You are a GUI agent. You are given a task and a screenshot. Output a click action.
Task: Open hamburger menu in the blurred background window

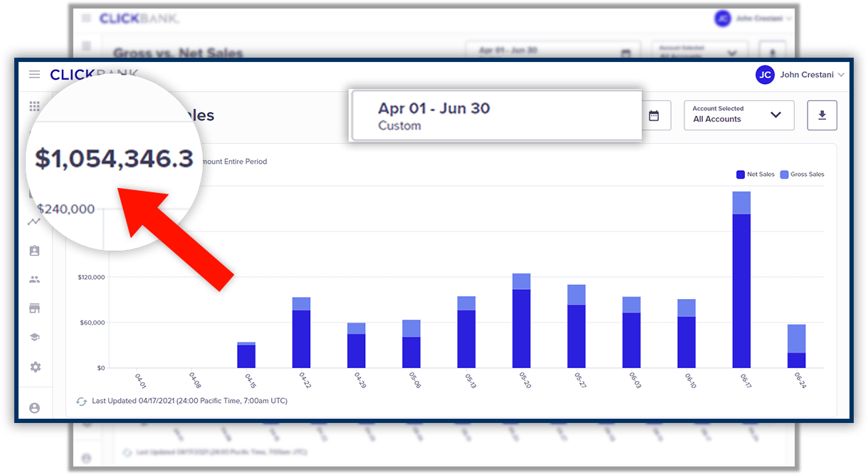86,18
